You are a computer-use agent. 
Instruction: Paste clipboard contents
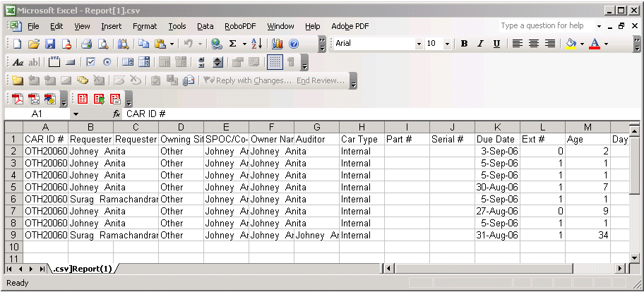[160, 44]
